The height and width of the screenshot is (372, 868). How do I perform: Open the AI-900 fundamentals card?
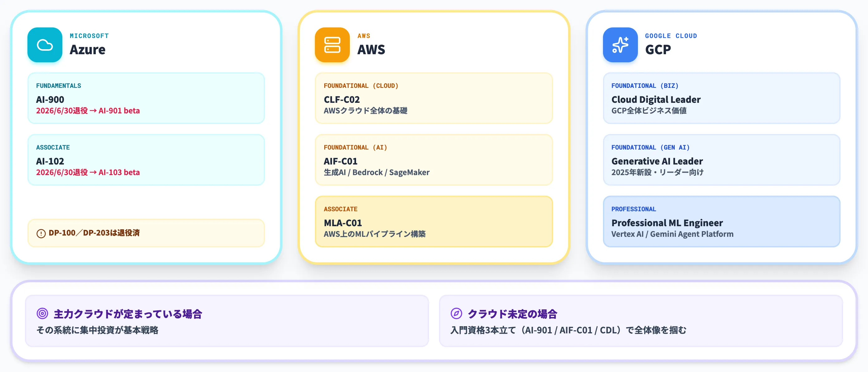146,98
